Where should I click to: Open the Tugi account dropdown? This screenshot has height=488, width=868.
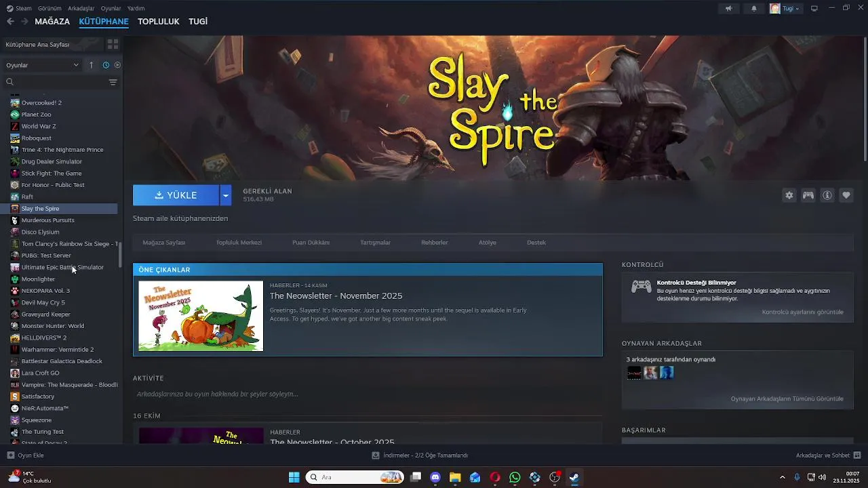785,8
